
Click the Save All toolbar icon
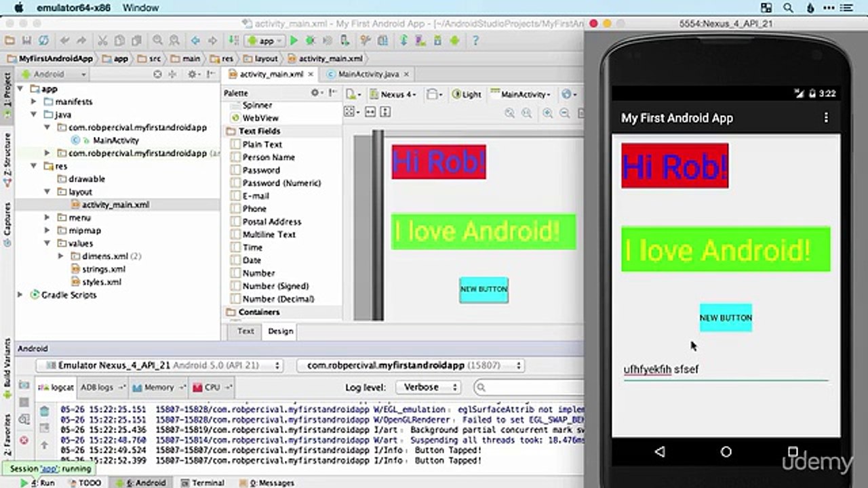coord(26,41)
